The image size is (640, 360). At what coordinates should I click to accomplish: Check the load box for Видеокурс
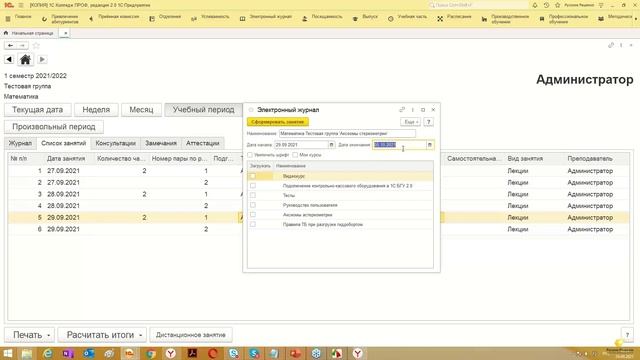(x=253, y=176)
